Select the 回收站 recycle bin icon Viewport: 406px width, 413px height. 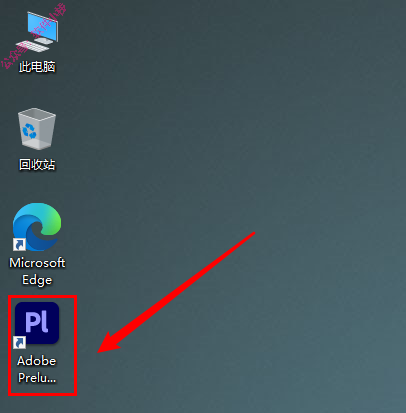pyautogui.click(x=37, y=129)
